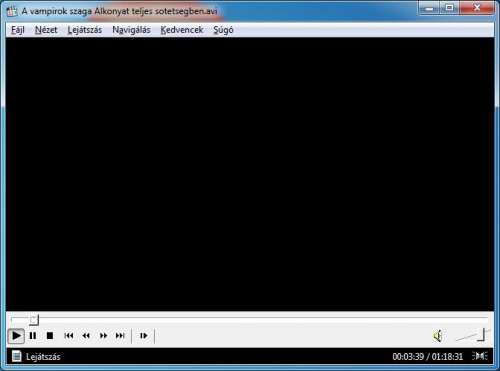Screen dimensions: 500x371
Task: Click the window title text
Action: (x=119, y=11)
